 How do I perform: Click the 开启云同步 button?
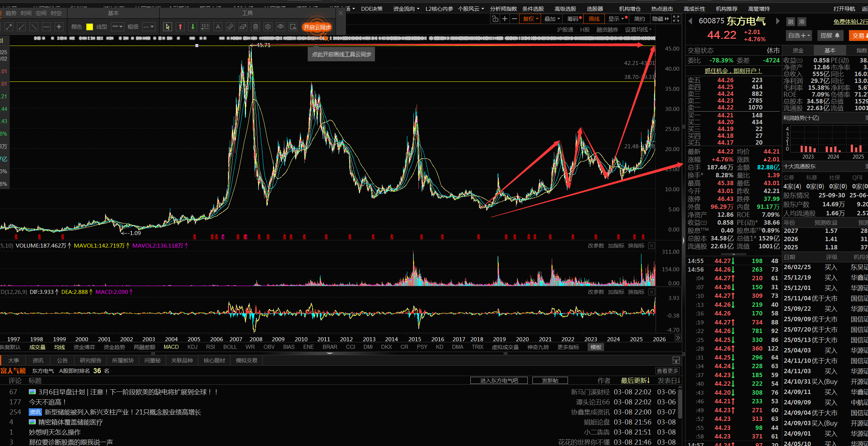tap(317, 27)
